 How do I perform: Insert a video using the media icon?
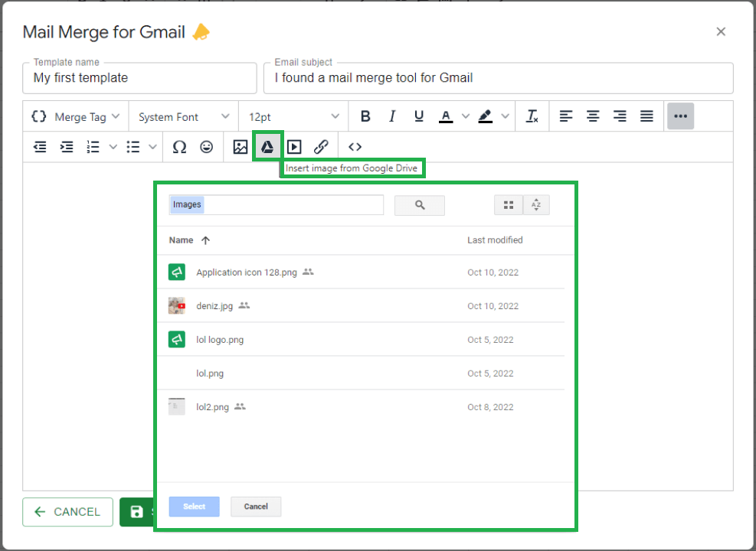click(x=294, y=147)
